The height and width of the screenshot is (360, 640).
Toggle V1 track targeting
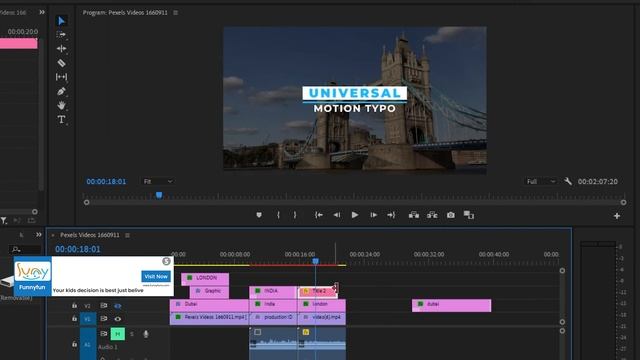click(x=87, y=319)
